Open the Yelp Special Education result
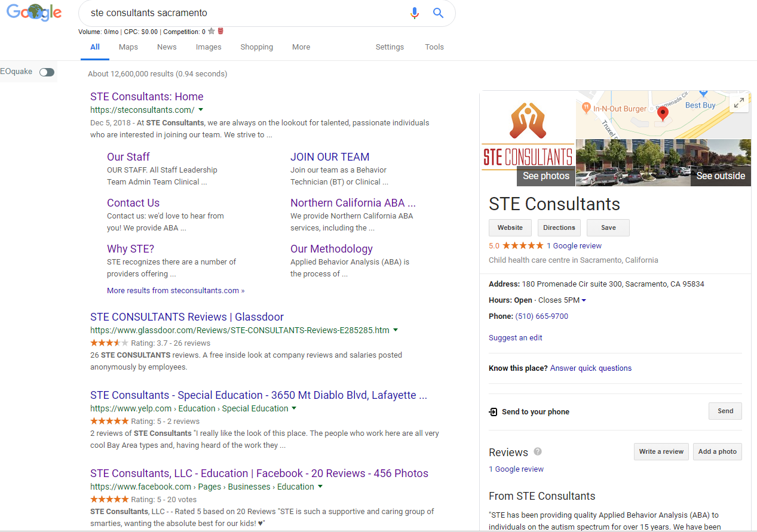Viewport: 757px width, 532px height. click(259, 395)
